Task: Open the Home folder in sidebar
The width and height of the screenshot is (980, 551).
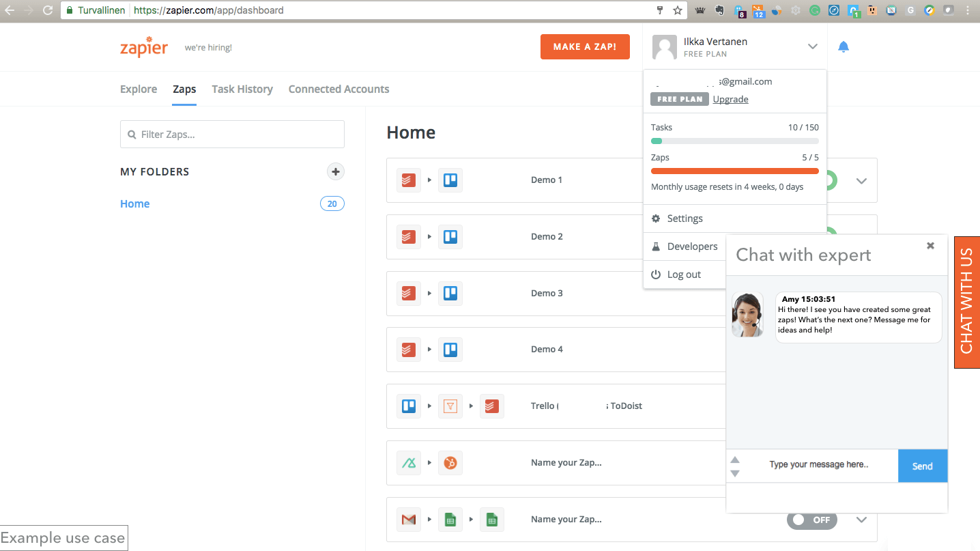Action: pos(135,203)
